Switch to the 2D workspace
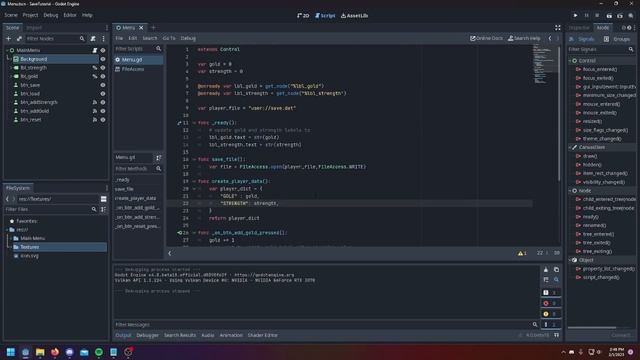 (303, 16)
